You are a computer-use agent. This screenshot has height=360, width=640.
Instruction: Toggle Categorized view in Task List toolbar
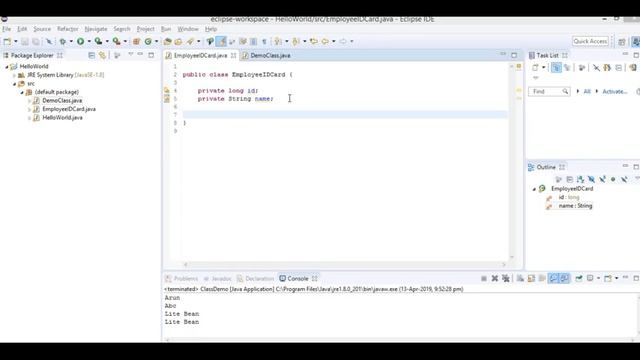tap(556, 67)
